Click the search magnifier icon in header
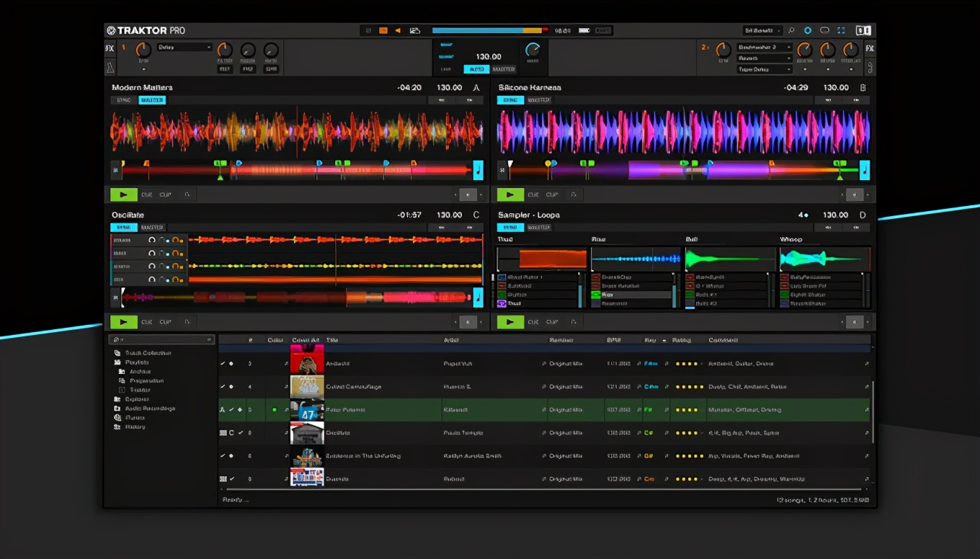This screenshot has height=559, width=980. [791, 31]
